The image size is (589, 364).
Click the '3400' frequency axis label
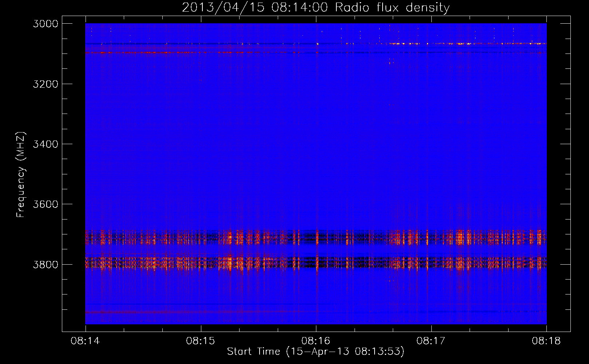pyautogui.click(x=46, y=144)
